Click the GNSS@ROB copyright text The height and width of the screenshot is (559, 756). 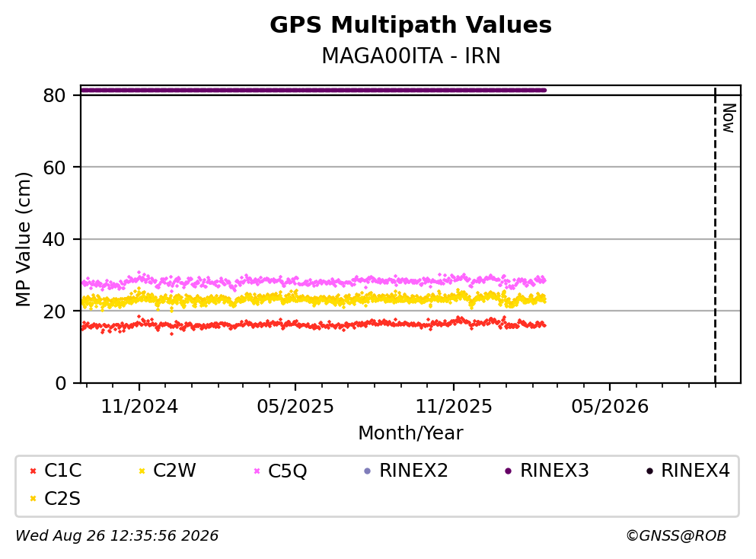coord(676,536)
